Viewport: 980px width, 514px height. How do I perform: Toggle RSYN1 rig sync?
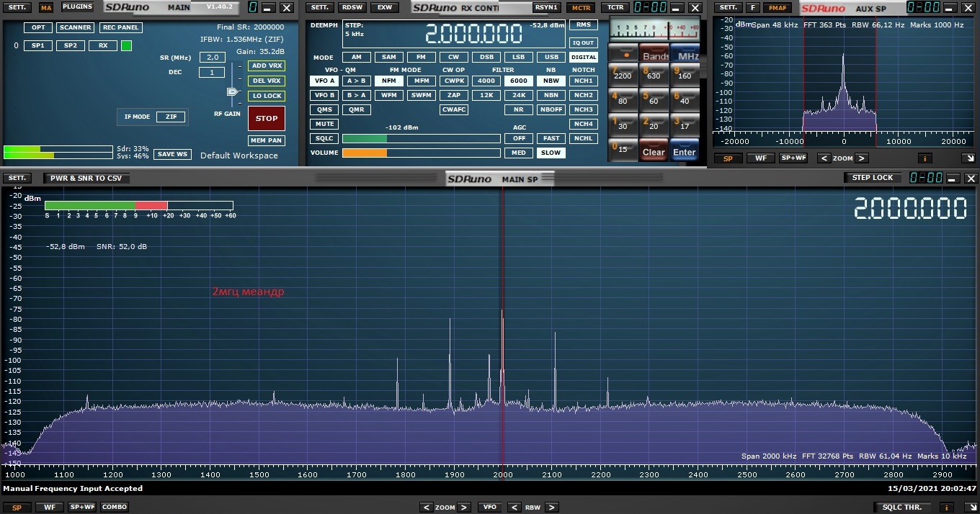[546, 7]
